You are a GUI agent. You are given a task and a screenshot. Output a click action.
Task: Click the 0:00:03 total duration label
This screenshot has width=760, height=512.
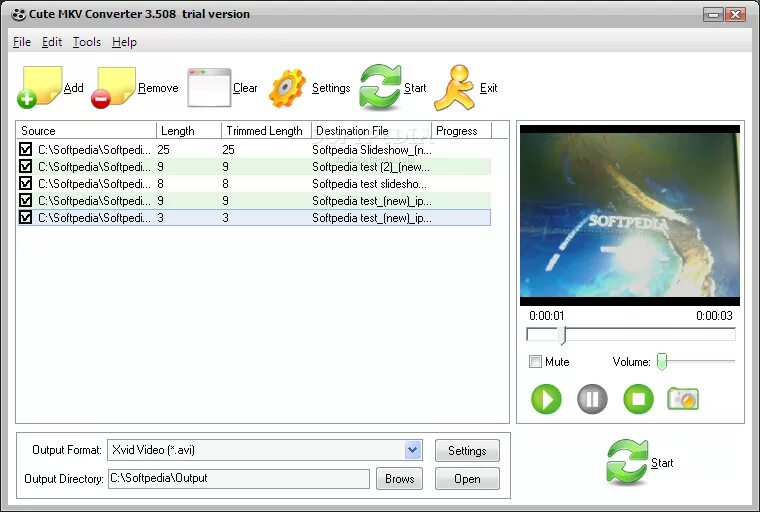(714, 316)
